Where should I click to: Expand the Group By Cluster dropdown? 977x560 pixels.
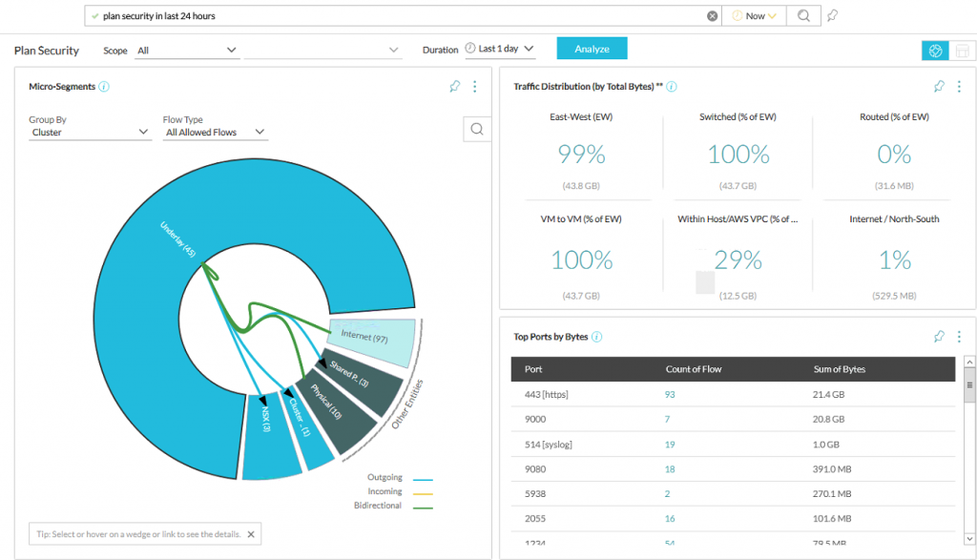point(89,133)
